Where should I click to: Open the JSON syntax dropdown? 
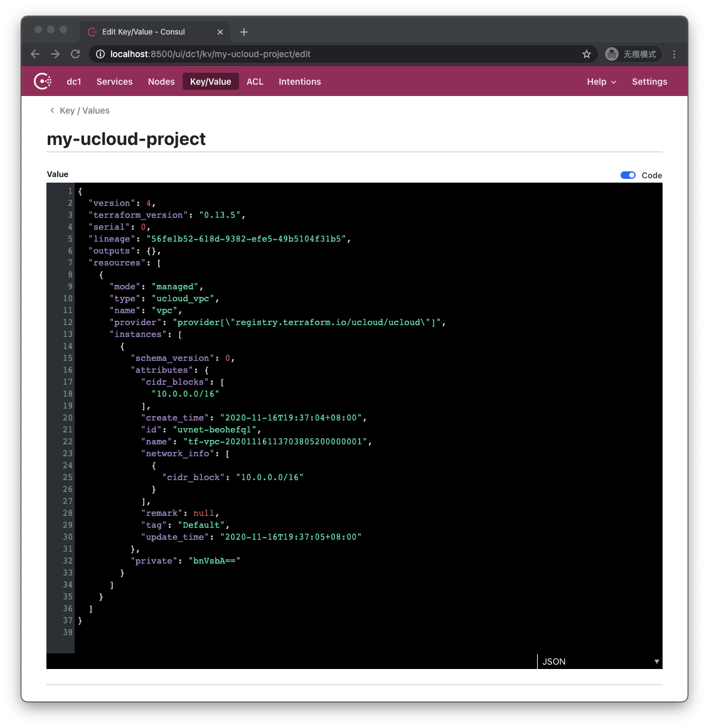point(600,661)
